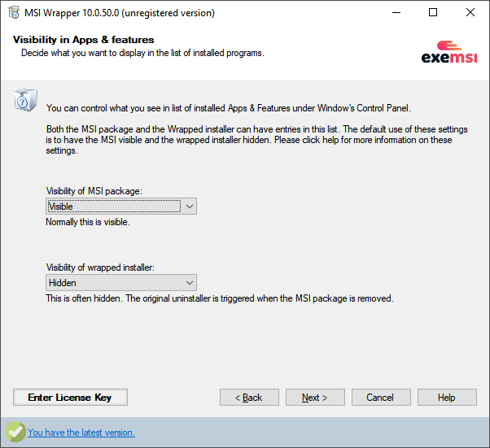Click the help box icon beside description
490x448 pixels.
coord(25,100)
